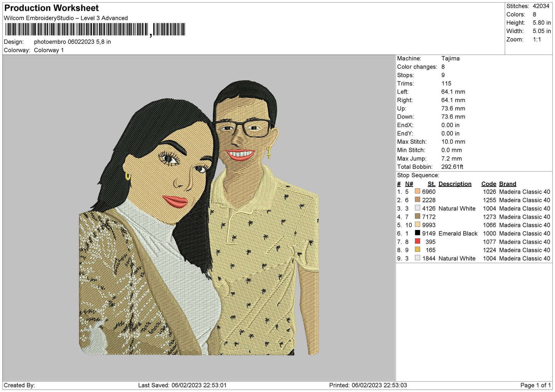The image size is (555, 392).
Task: Click 'Page 1 of 1' footer text
Action: coord(535,385)
